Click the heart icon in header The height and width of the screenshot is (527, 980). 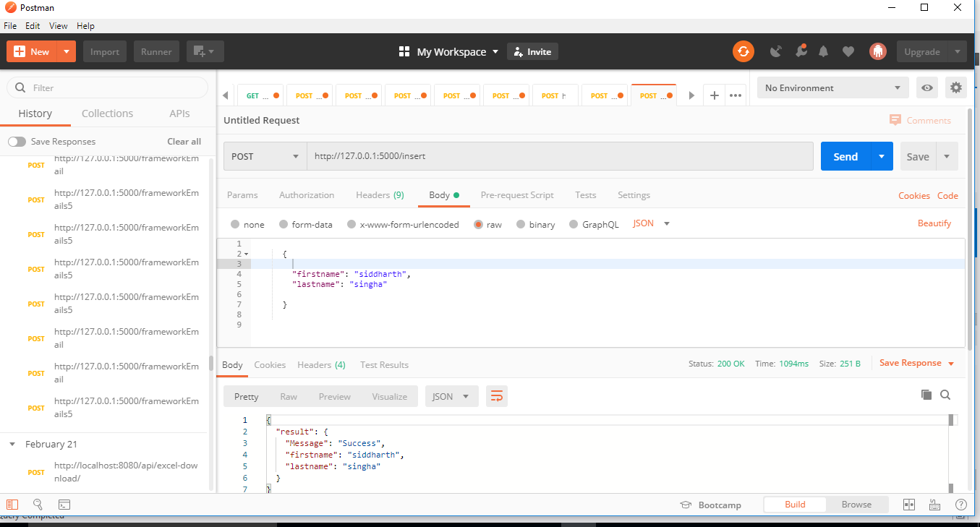848,51
